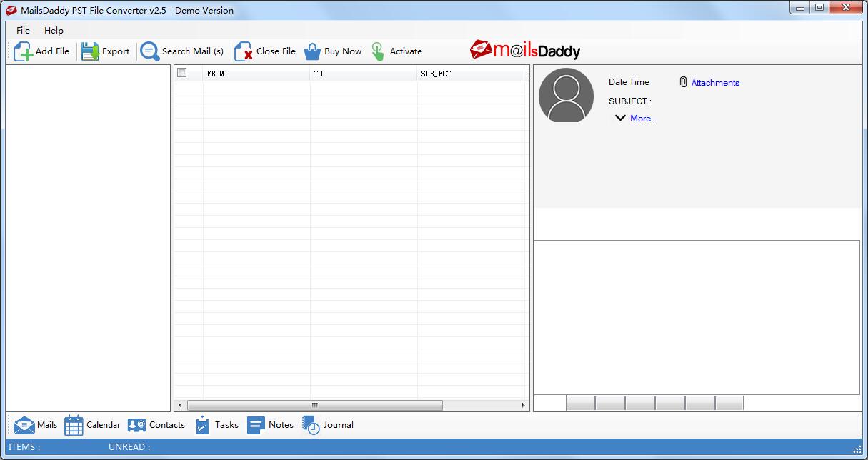The height and width of the screenshot is (460, 868).
Task: Click the Activate hand icon
Action: coord(379,51)
